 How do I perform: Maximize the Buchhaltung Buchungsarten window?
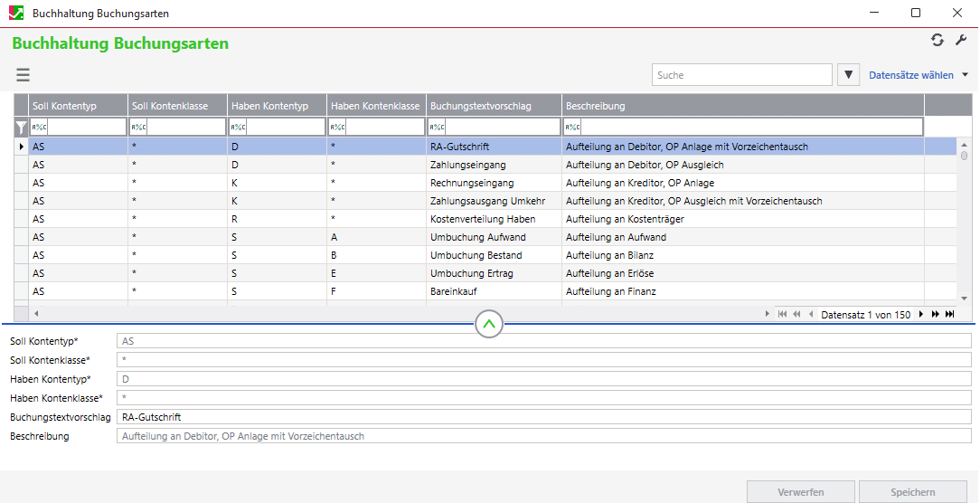[x=916, y=14]
